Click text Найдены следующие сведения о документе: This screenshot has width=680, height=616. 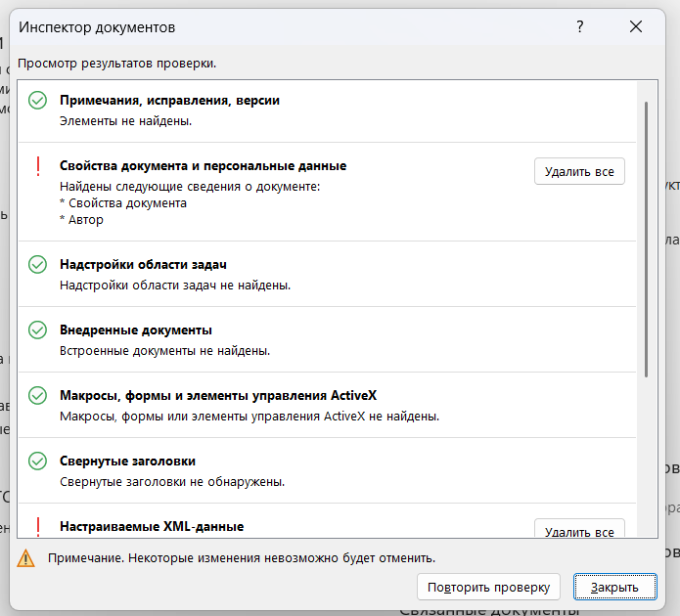(190, 187)
